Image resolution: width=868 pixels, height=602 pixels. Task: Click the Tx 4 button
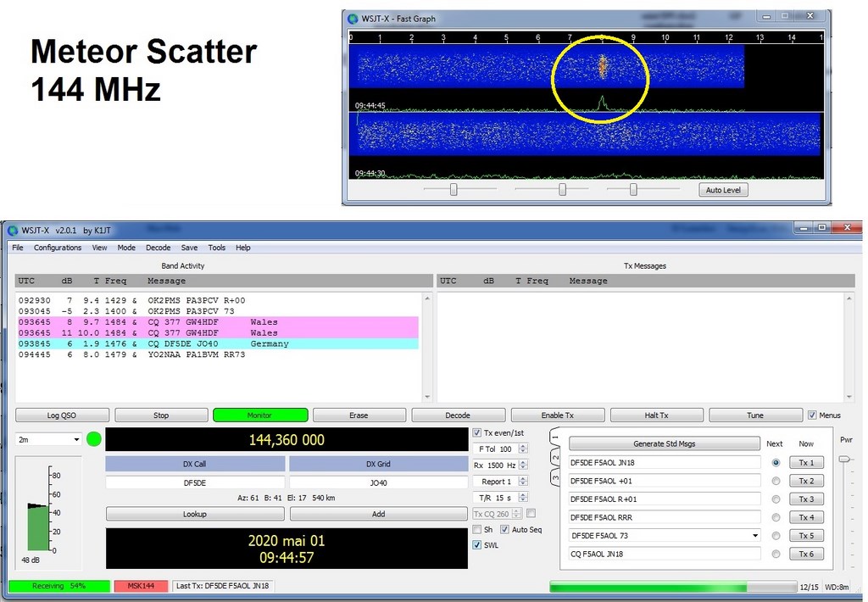(x=806, y=517)
